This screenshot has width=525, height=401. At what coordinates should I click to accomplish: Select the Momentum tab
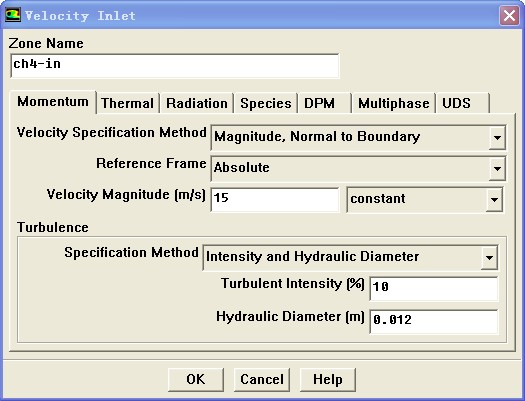[x=53, y=102]
